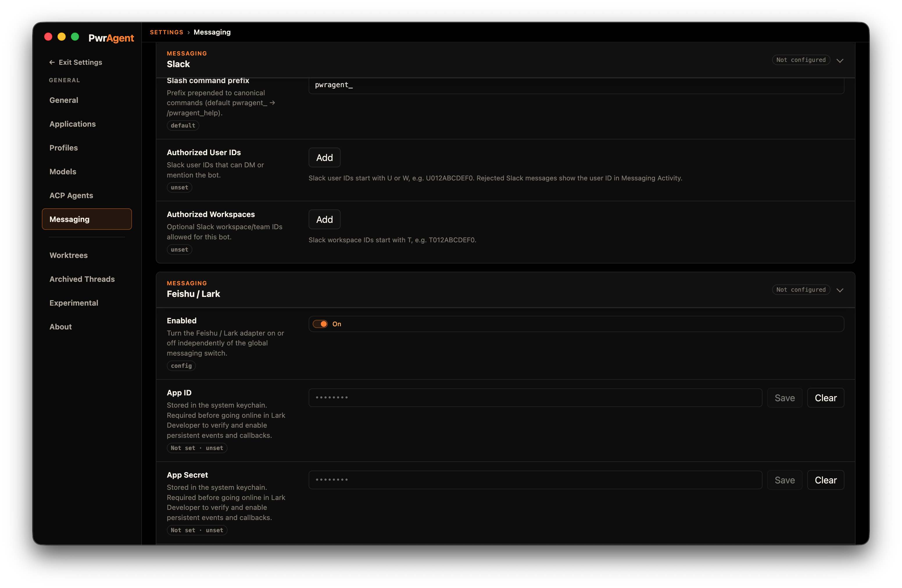Viewport: 902px width, 588px height.
Task: Click the PwrAgent logo text
Action: pyautogui.click(x=111, y=38)
